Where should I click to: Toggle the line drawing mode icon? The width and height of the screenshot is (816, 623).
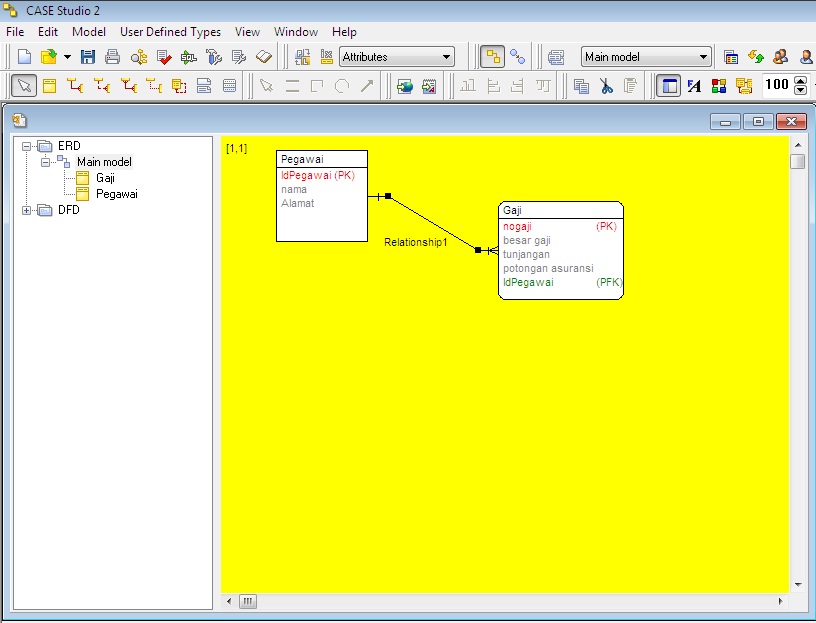pos(292,85)
